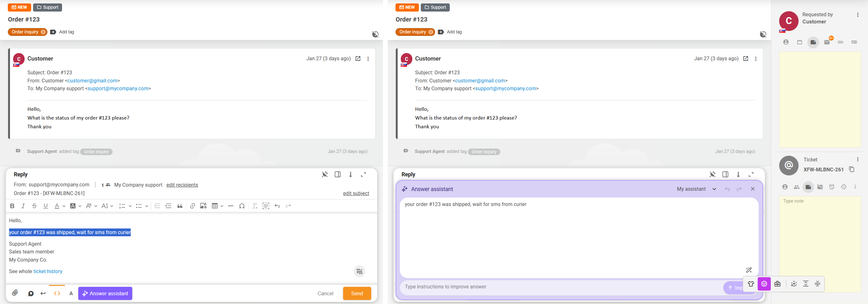Expand the numbered list options arrow
Image resolution: width=868 pixels, height=304 pixels.
(x=130, y=206)
